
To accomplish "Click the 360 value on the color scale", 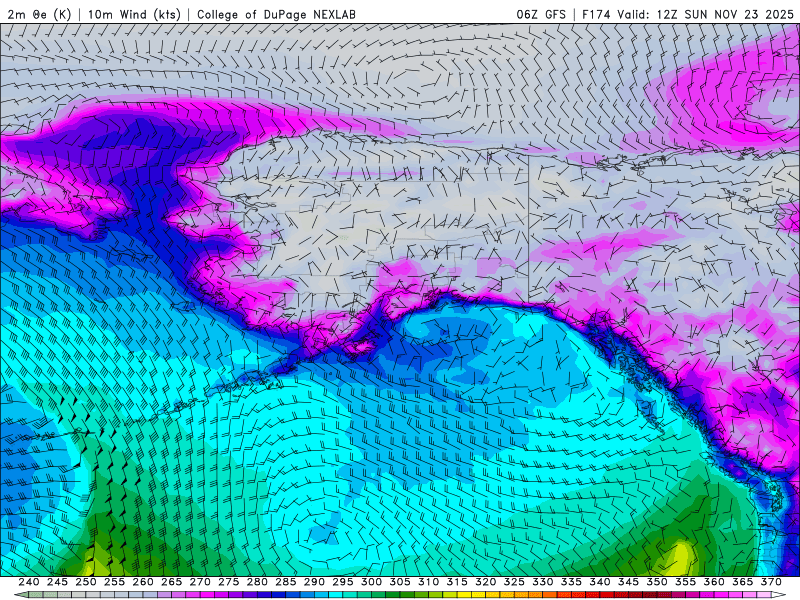I will pos(714,582).
